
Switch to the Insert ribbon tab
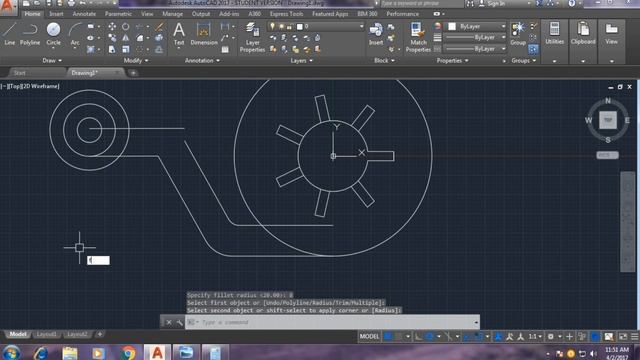(56, 14)
